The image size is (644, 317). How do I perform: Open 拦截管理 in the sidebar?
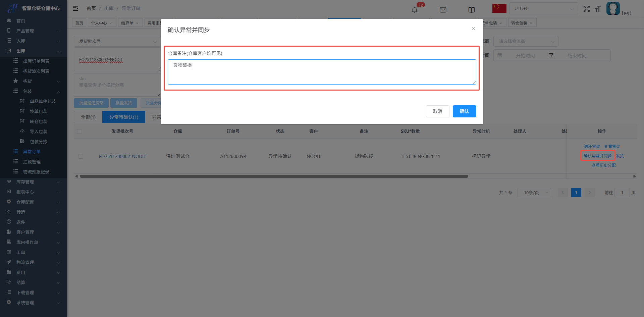[32, 162]
